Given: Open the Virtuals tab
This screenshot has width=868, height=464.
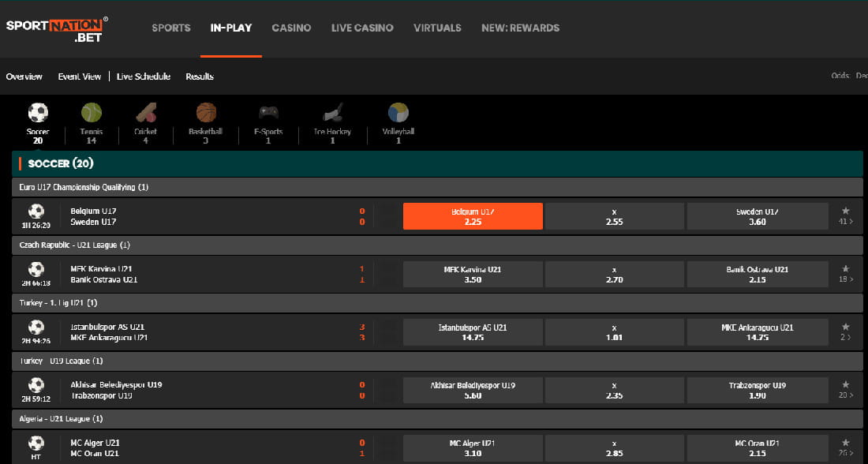Looking at the screenshot, I should pos(437,28).
